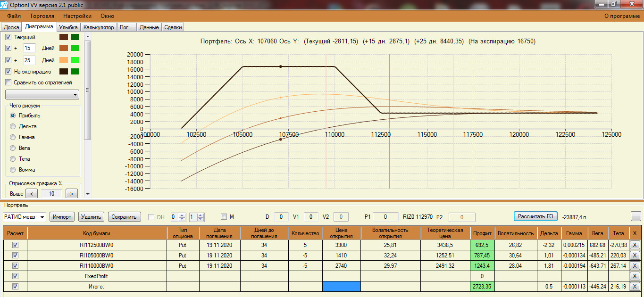
Task: Toggle the +15 days curve checkbox
Action: (8, 48)
